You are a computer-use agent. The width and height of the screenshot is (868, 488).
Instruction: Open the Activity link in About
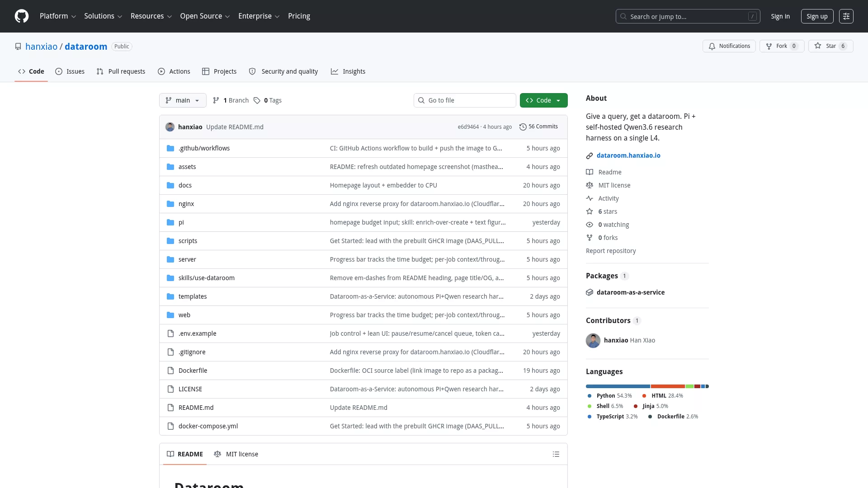[609, 198]
